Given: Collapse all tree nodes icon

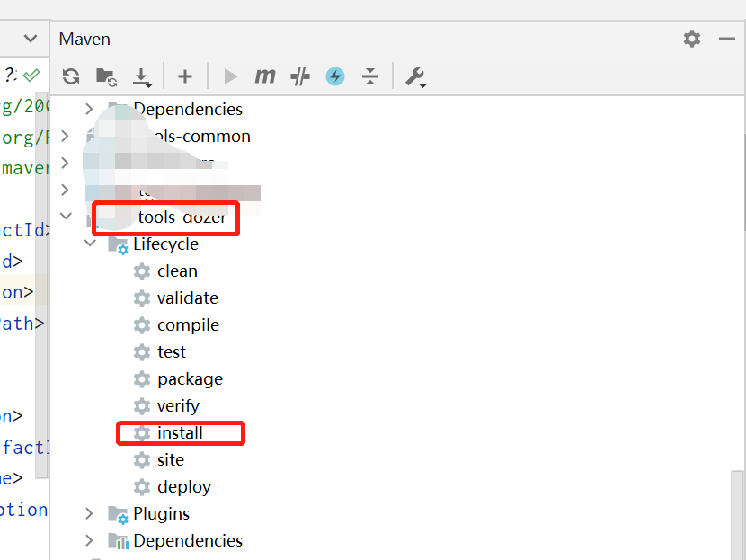Looking at the screenshot, I should [x=370, y=76].
